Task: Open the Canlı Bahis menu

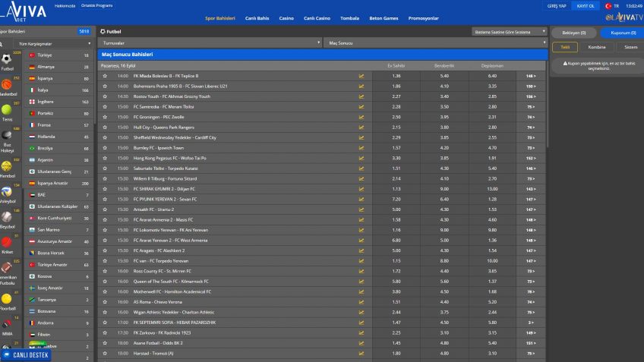Action: tap(257, 18)
